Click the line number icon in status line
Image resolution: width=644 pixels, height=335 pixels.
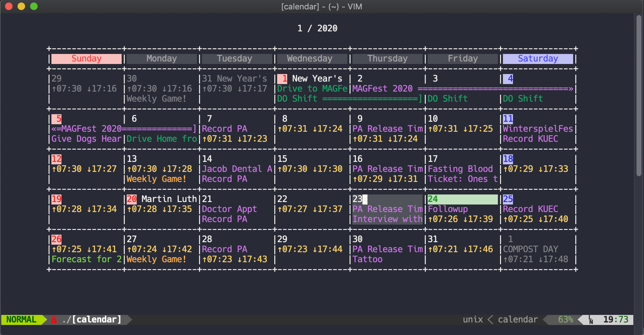click(x=591, y=320)
